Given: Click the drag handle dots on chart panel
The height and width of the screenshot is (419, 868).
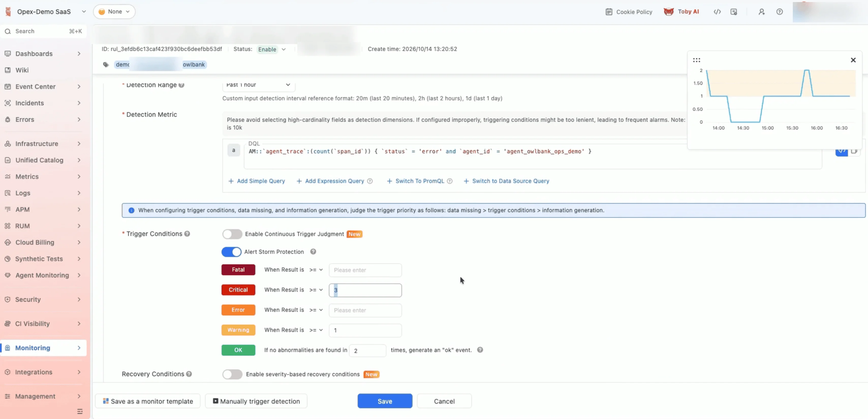Looking at the screenshot, I should tap(696, 60).
